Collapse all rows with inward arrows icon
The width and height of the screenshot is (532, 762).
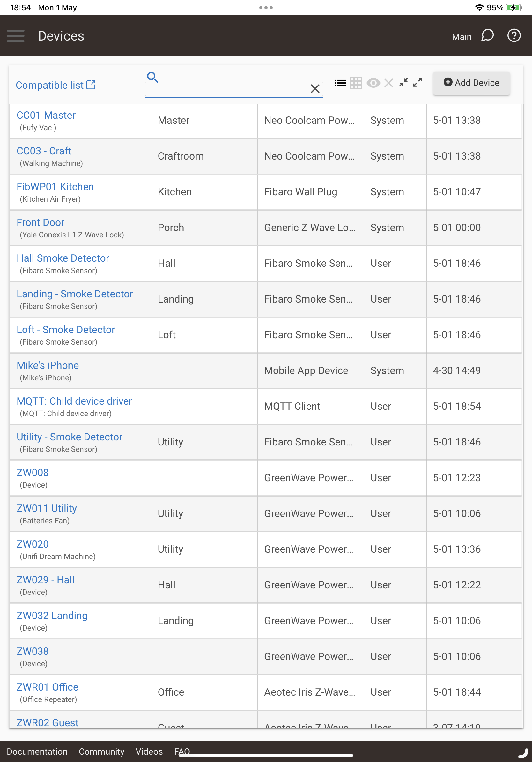pyautogui.click(x=403, y=83)
